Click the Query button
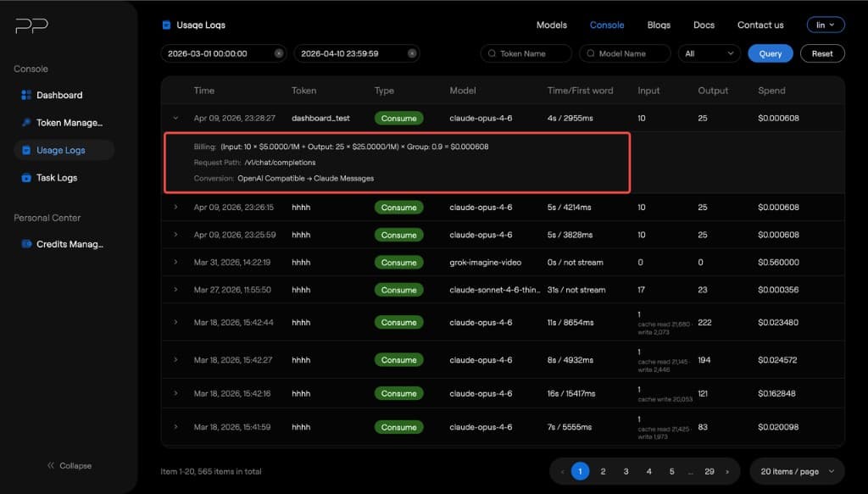 tap(770, 53)
